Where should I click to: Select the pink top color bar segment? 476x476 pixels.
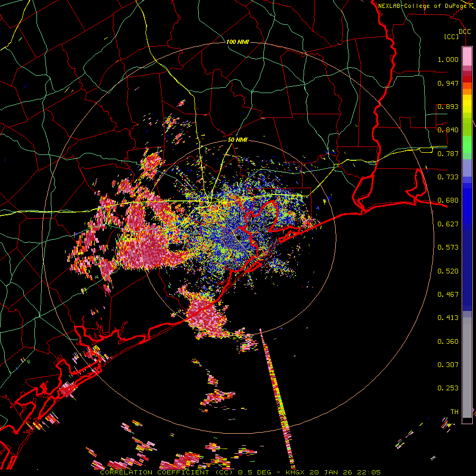tap(467, 56)
